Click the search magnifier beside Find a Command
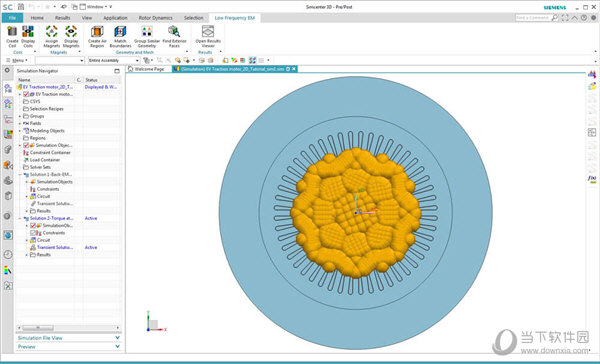Image resolution: width=600 pixels, height=364 pixels. (x=555, y=18)
